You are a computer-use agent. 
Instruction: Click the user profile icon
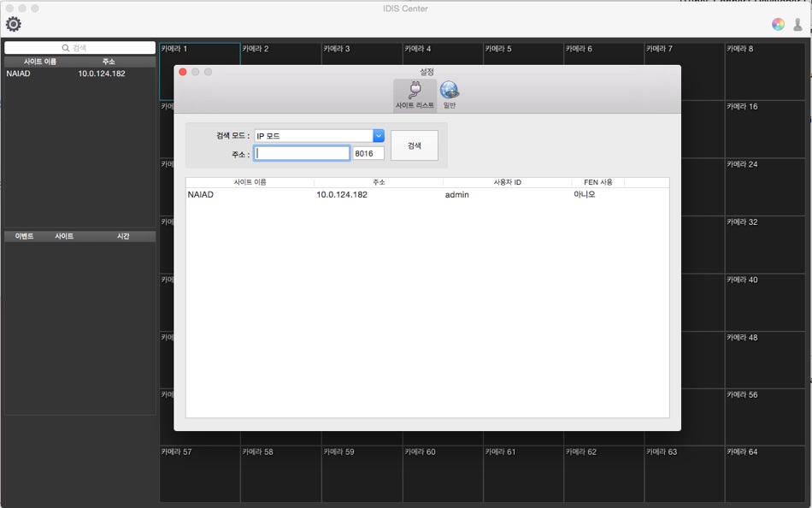click(x=797, y=24)
